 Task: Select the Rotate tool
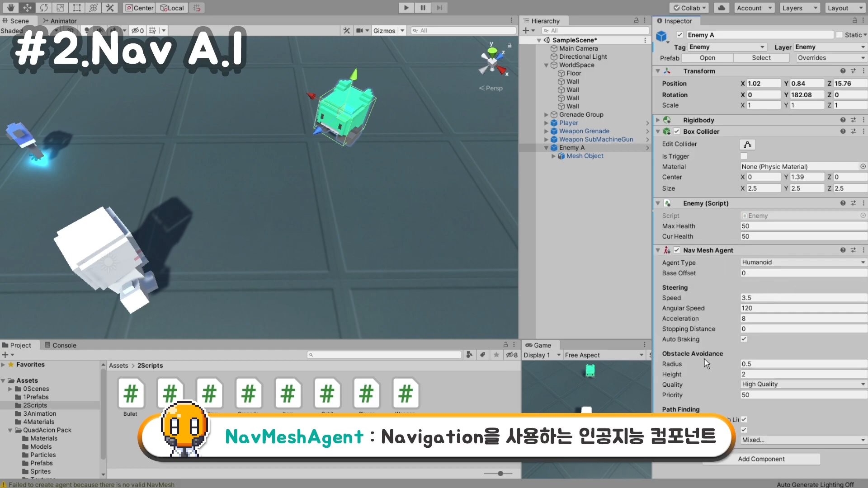pyautogui.click(x=44, y=8)
